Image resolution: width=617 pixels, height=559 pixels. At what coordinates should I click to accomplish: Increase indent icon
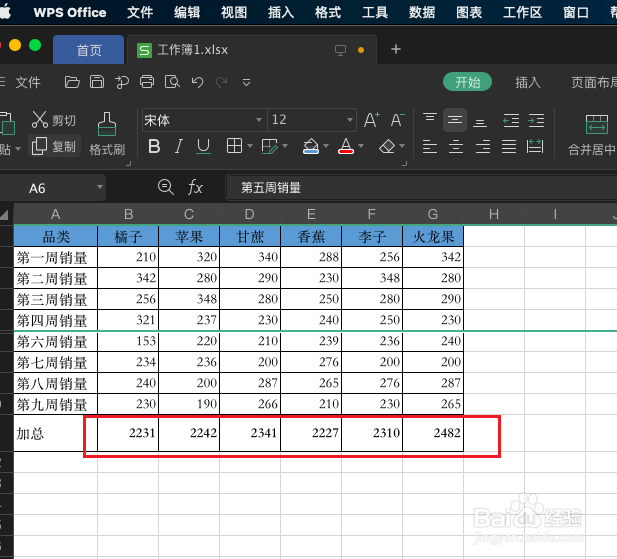point(536,120)
